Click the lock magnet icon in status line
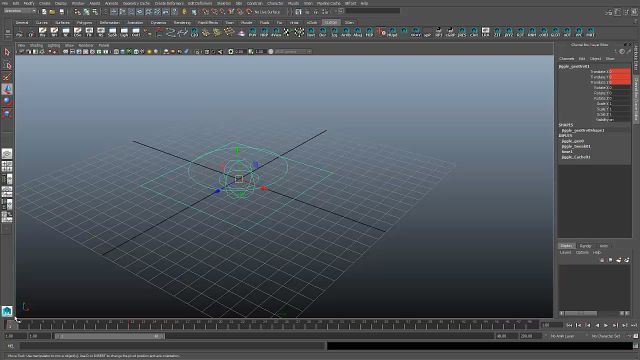Image resolution: width=640 pixels, height=360 pixels. [184, 12]
